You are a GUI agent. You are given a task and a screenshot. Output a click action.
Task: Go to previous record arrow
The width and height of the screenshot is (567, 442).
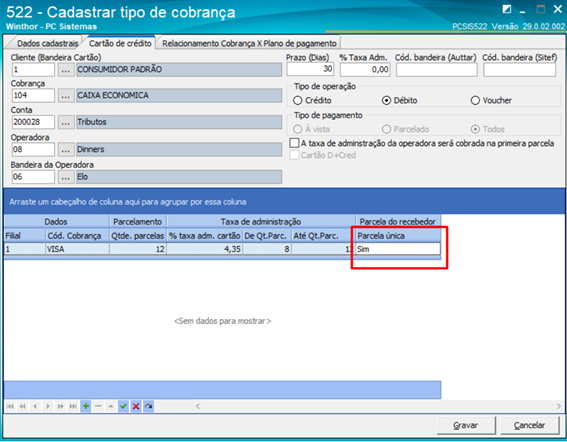coord(35,407)
